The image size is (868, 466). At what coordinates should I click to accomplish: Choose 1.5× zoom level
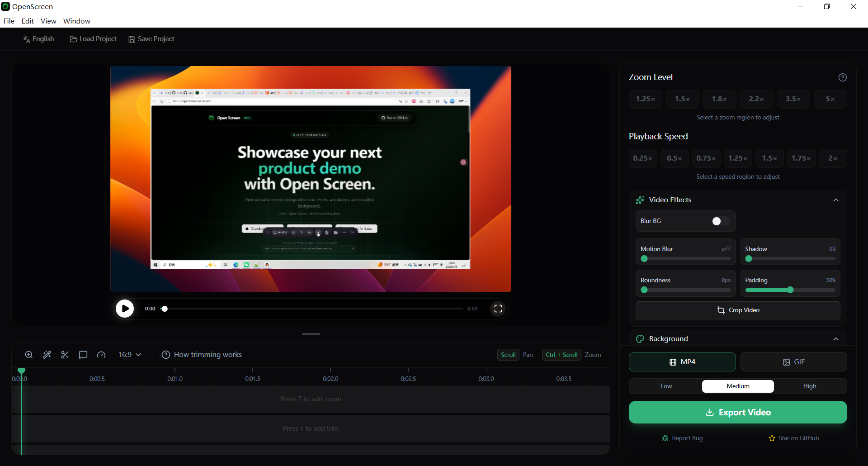coord(683,99)
